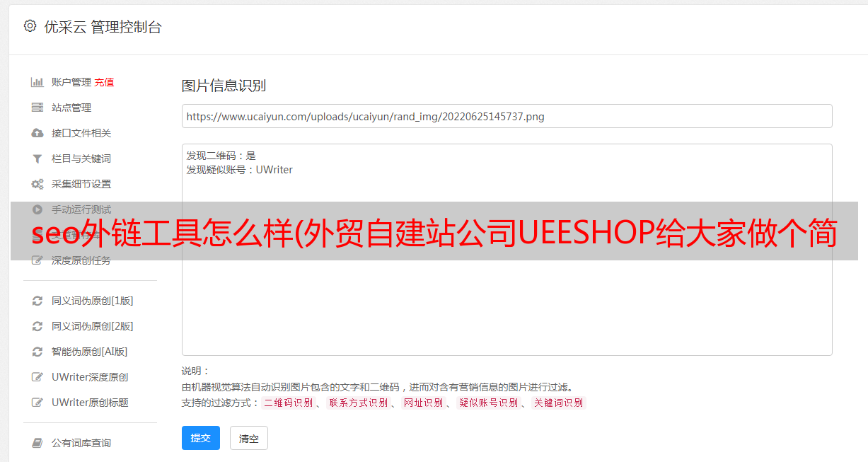Open the 账户管理 bar chart icon

37,82
